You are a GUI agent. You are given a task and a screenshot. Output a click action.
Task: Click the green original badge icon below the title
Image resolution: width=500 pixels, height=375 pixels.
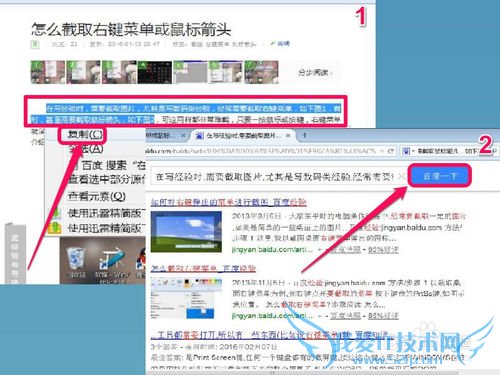35,44
